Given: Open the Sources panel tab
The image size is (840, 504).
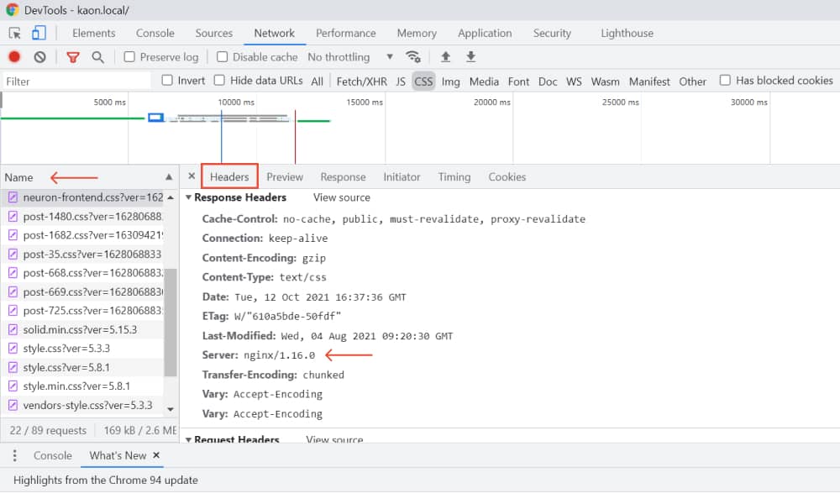Looking at the screenshot, I should (213, 34).
